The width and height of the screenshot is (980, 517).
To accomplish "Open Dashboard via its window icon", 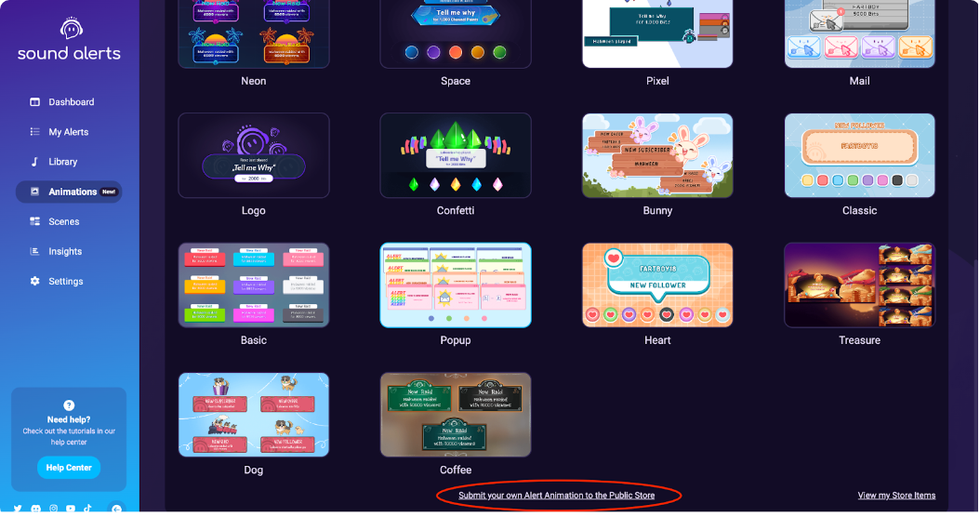I will 35,102.
